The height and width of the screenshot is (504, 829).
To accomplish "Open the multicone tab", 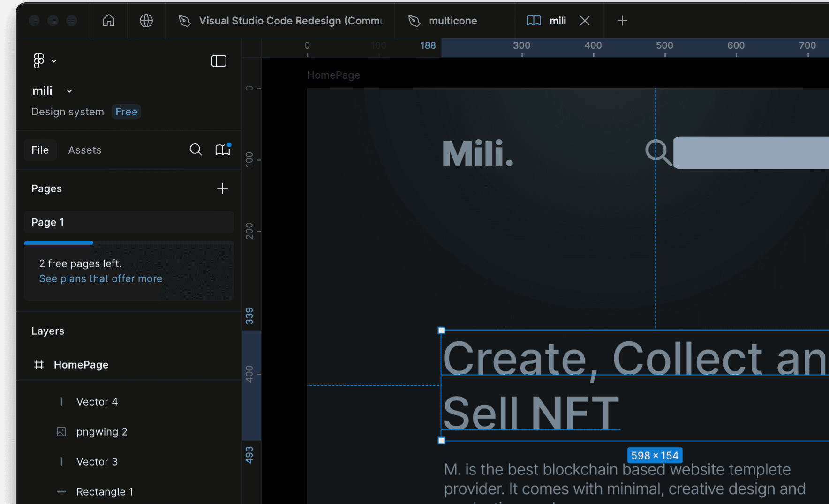I will point(452,21).
